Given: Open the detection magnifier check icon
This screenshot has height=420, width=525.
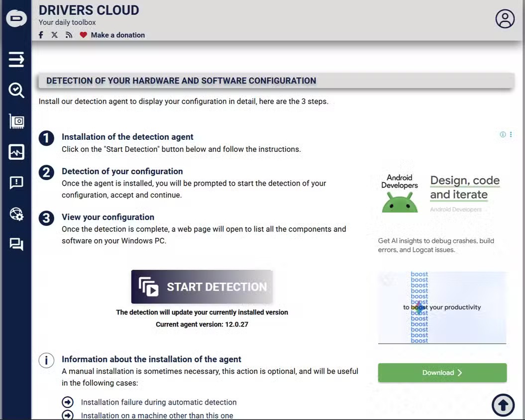Looking at the screenshot, I should [16, 90].
